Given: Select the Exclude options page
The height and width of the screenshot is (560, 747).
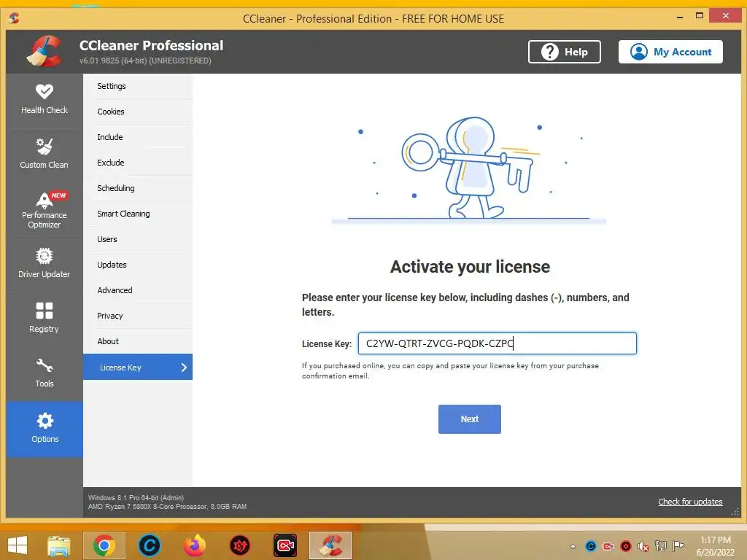Looking at the screenshot, I should coord(138,163).
